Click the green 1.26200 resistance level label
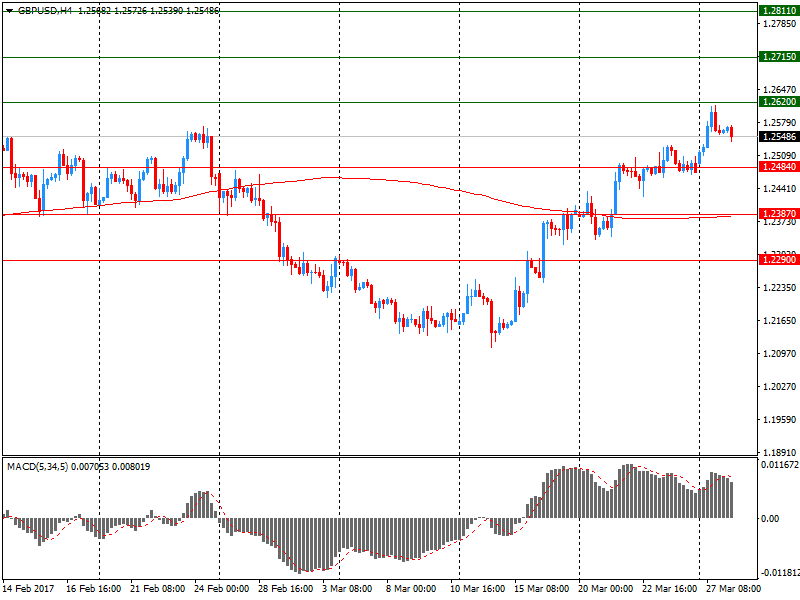This screenshot has width=800, height=600. click(778, 102)
